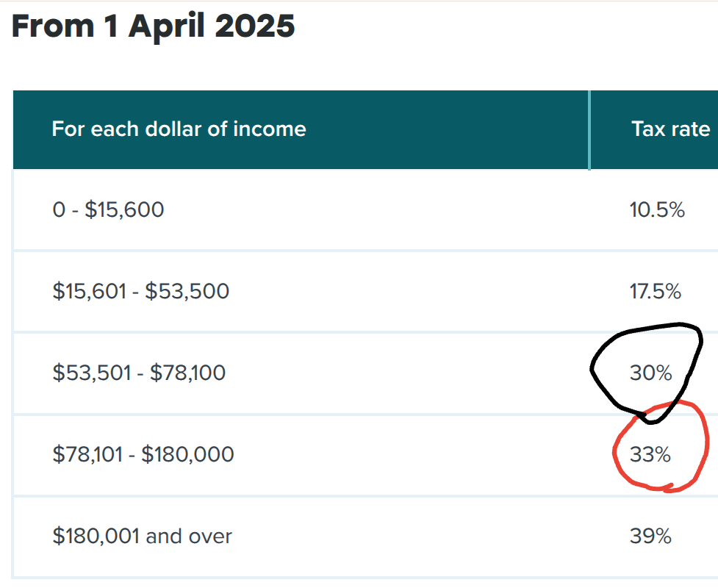Click the '$78,100' upper limit text

[x=187, y=373]
